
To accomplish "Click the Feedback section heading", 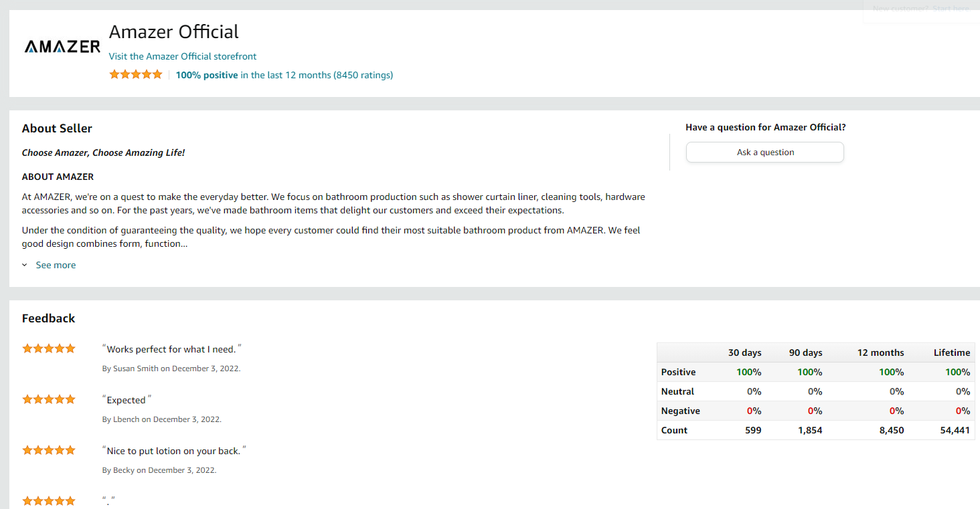I will tap(48, 318).
